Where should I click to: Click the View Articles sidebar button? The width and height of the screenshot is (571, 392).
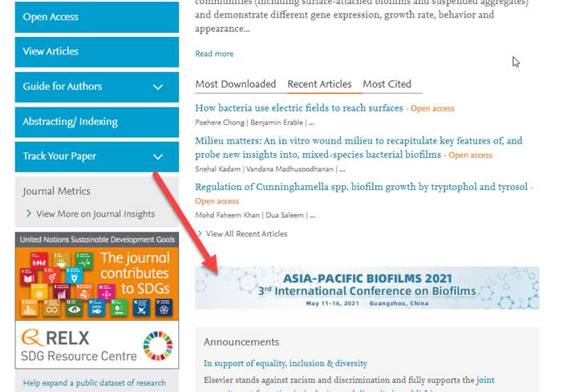coord(96,52)
